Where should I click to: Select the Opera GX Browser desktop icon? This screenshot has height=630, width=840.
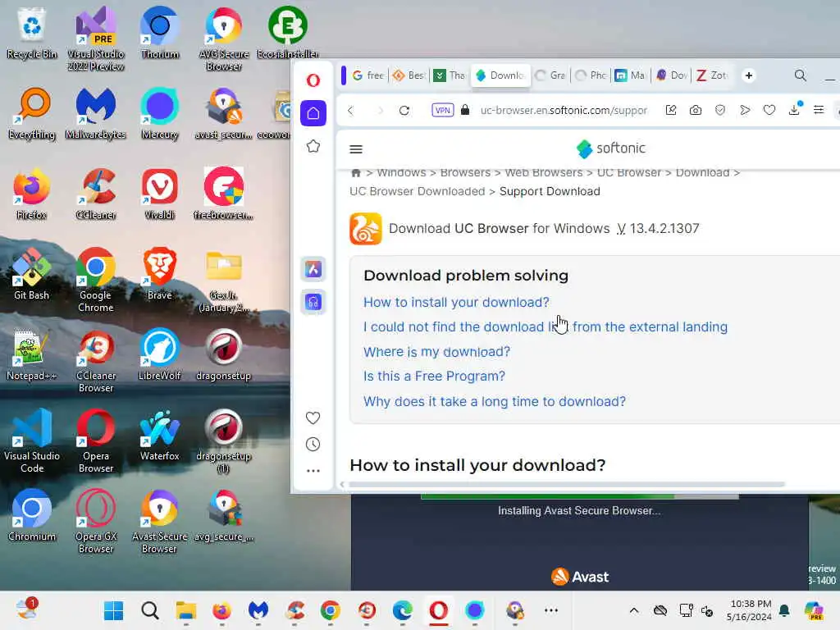95,521
